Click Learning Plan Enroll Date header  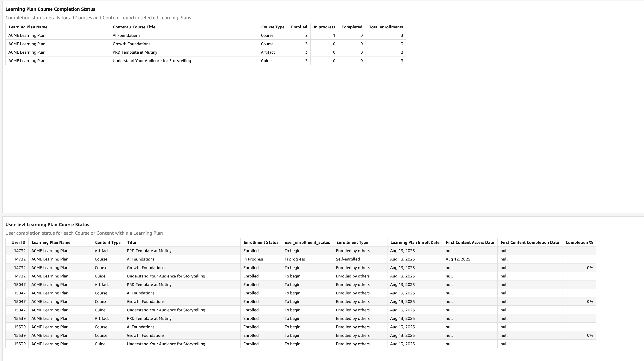[415, 242]
